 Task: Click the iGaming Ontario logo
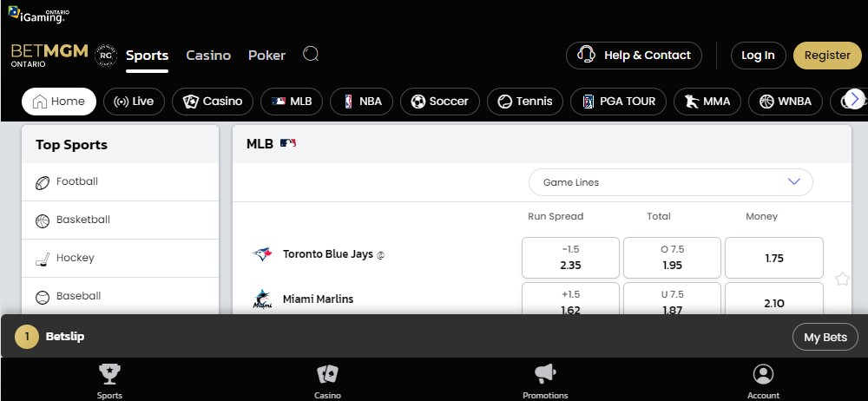point(39,15)
